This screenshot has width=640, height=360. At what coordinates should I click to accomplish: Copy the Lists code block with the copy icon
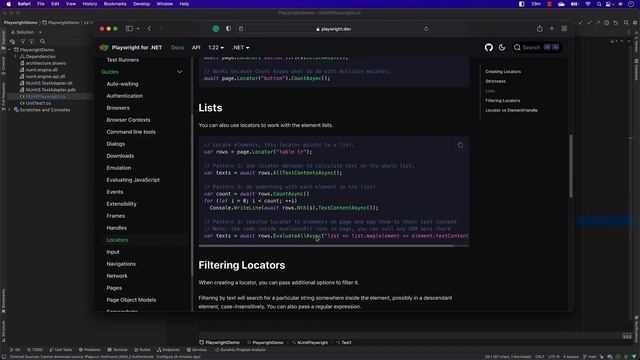[x=460, y=145]
